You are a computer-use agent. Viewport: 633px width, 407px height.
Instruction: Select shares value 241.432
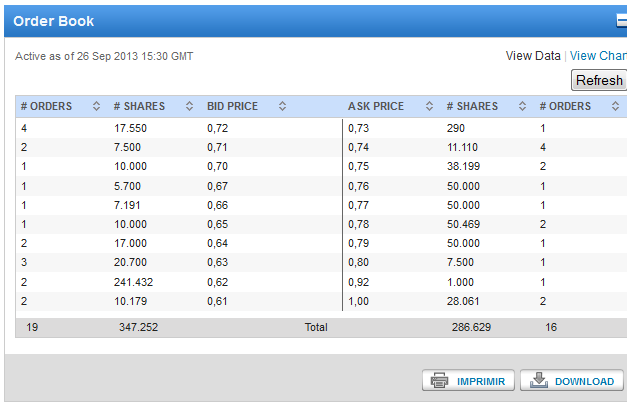[x=134, y=282]
